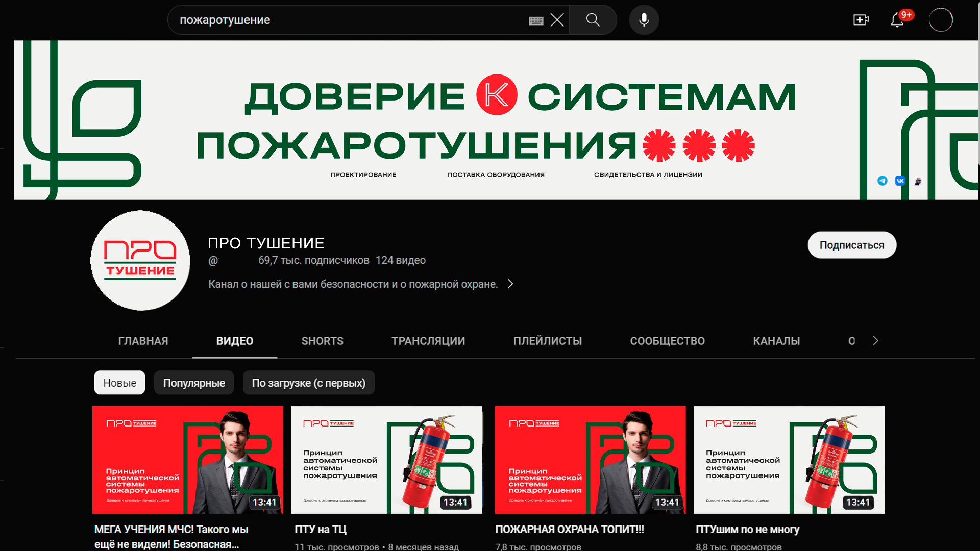
Task: Click the Подписаться button
Action: (x=851, y=245)
